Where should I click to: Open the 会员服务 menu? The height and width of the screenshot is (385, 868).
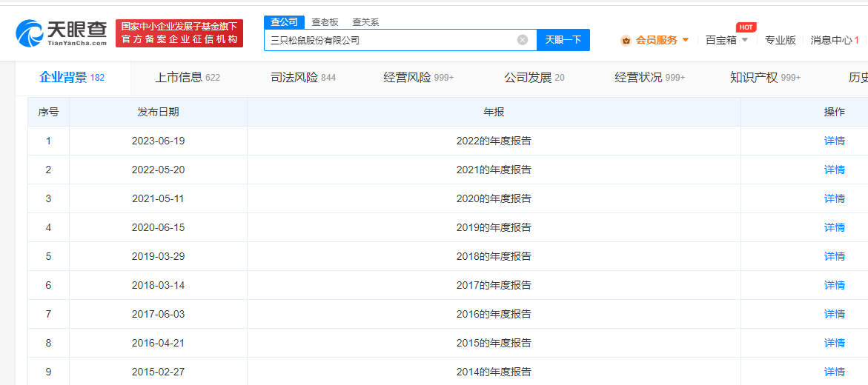[x=657, y=40]
